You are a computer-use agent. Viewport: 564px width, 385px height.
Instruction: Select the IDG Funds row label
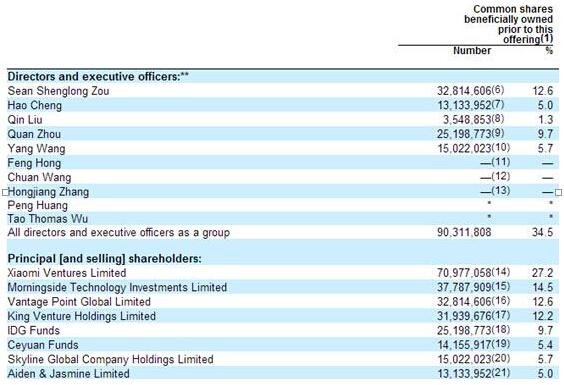coord(33,330)
